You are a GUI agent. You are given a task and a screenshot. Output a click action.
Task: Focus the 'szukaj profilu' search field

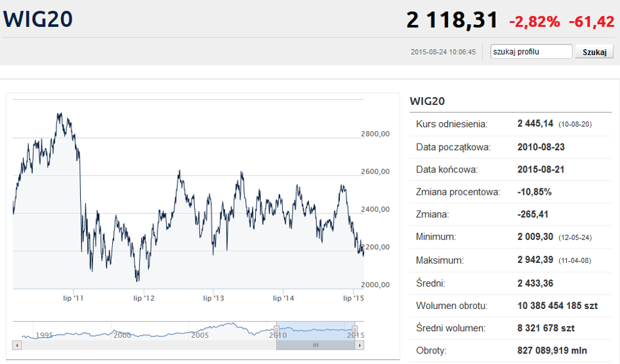pyautogui.click(x=531, y=52)
